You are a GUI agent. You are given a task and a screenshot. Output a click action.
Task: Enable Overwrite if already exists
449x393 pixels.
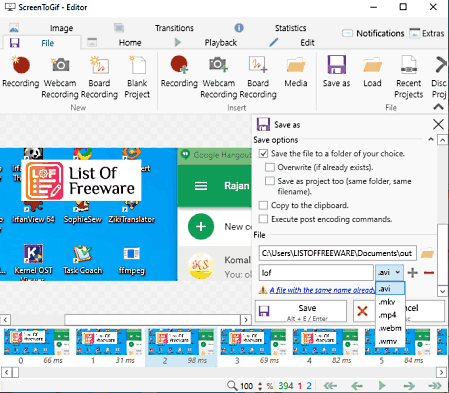pos(270,167)
